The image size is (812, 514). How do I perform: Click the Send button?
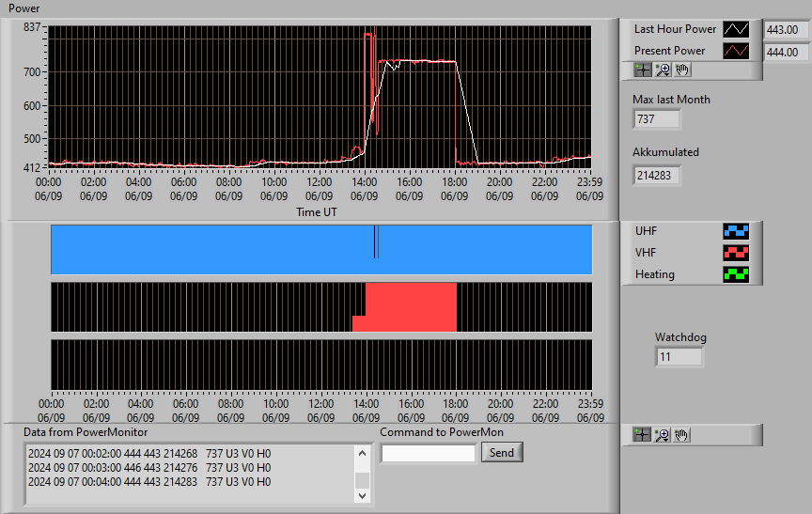502,452
